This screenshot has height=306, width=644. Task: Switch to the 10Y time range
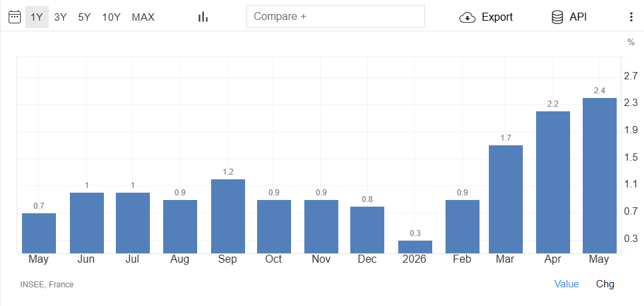pyautogui.click(x=111, y=17)
